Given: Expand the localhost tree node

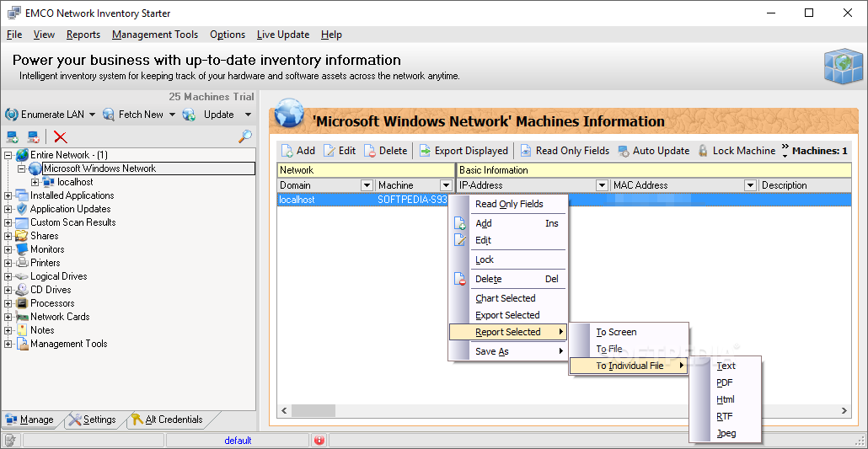Looking at the screenshot, I should (35, 182).
